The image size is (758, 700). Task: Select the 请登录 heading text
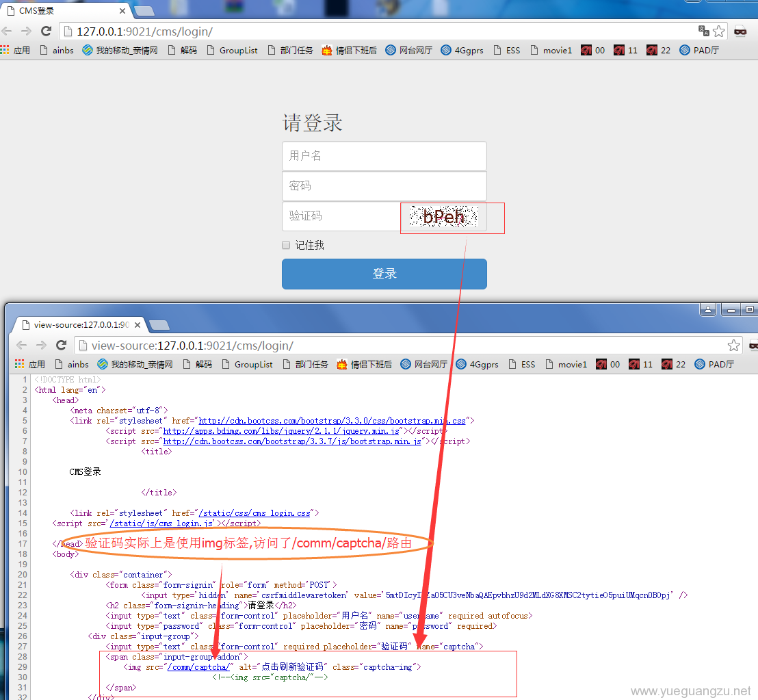click(312, 122)
